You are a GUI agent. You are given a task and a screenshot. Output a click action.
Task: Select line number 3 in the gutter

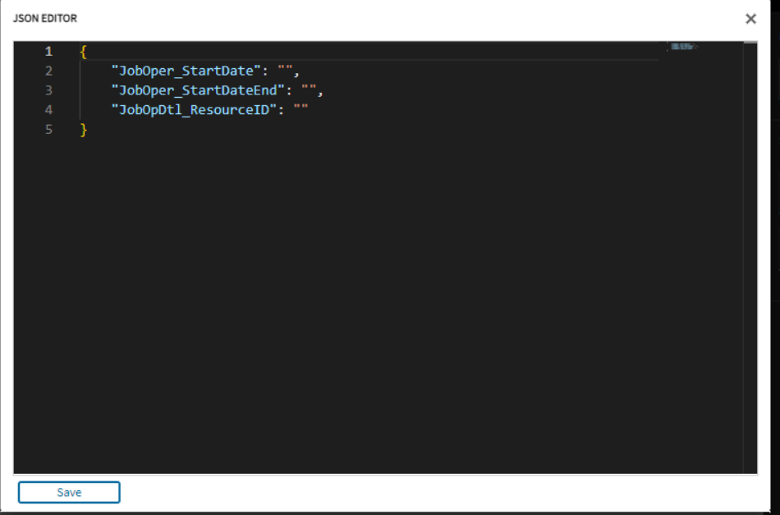point(48,90)
